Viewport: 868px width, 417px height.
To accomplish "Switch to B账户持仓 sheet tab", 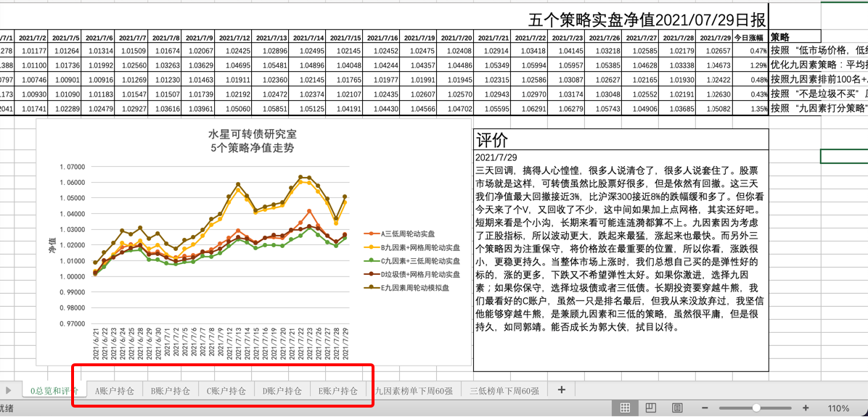I will pyautogui.click(x=171, y=391).
